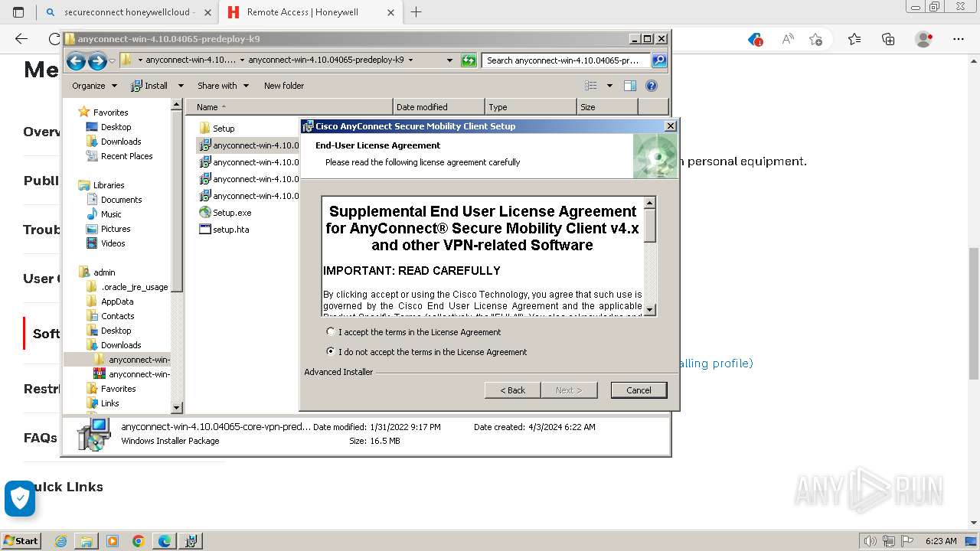Switch to the Remote Access | Honeywell tab
This screenshot has width=980, height=551.
[302, 12]
